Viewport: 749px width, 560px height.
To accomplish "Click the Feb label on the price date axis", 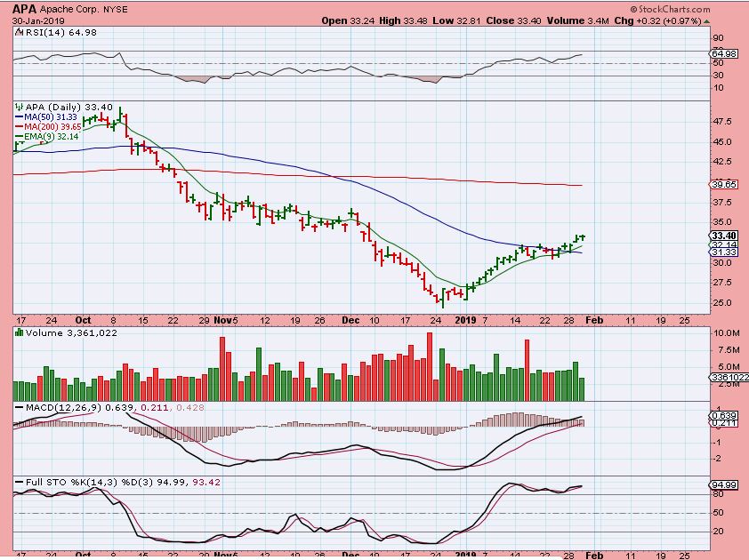I will coord(594,320).
